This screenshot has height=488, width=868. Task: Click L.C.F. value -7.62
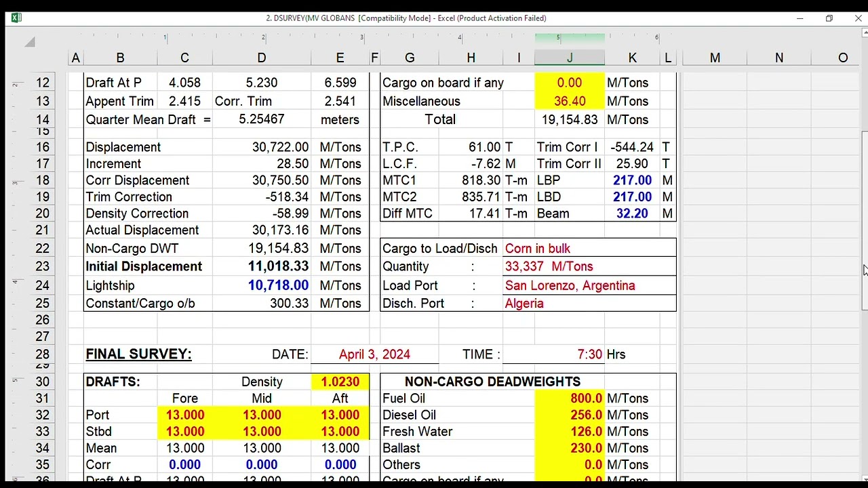(484, 164)
